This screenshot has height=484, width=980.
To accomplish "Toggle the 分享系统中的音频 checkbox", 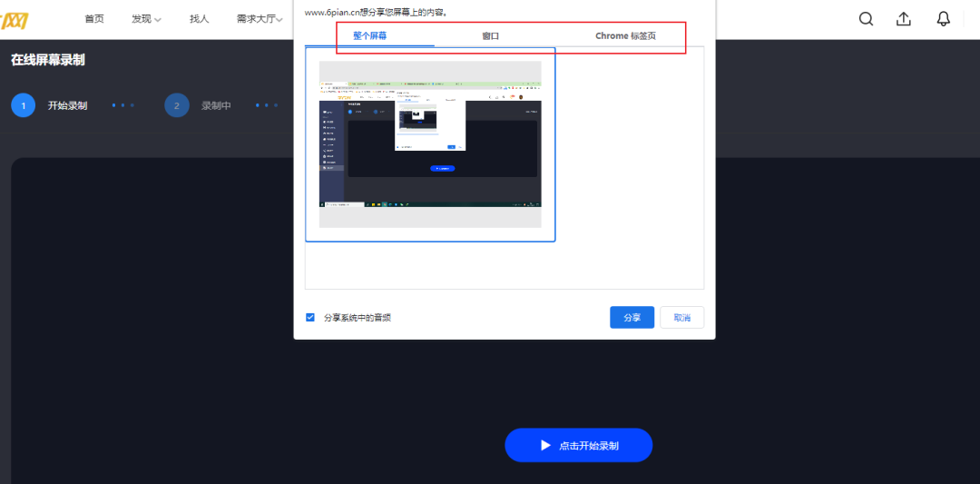I will click(310, 318).
